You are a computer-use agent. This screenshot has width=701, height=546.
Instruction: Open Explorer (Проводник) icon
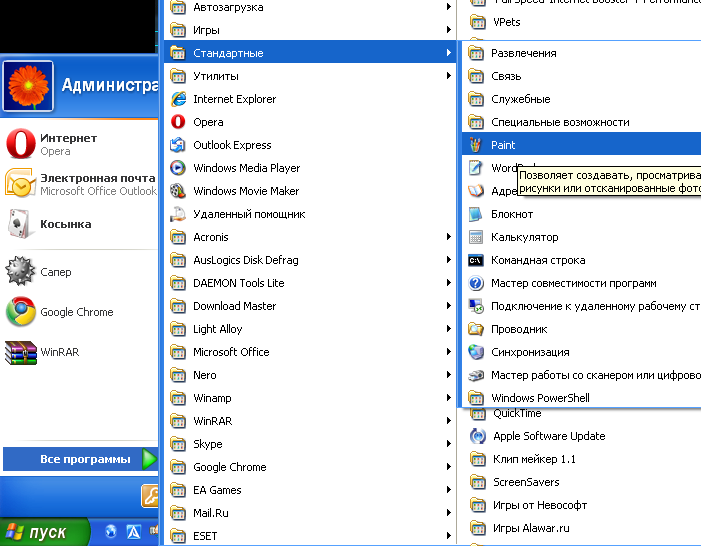pyautogui.click(x=476, y=329)
